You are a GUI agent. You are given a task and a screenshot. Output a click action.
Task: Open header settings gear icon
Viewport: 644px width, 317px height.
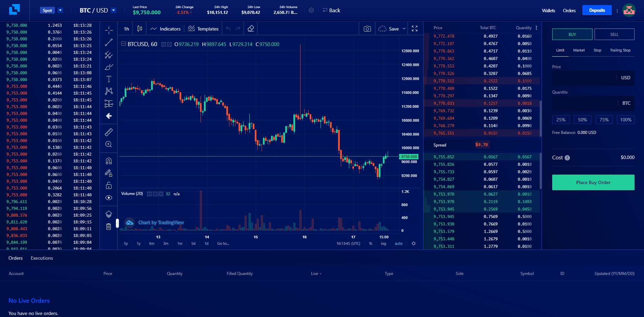(x=311, y=11)
